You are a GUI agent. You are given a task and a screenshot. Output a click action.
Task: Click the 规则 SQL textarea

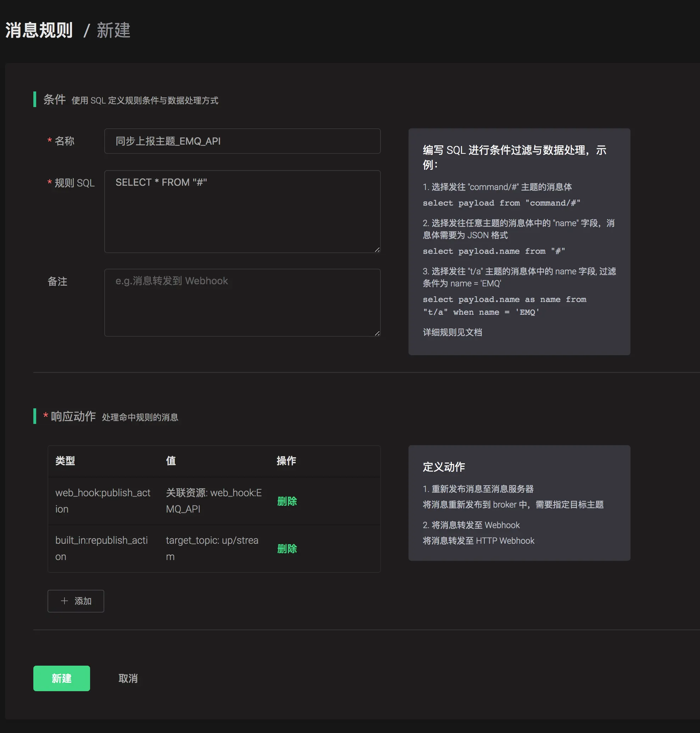click(x=242, y=212)
